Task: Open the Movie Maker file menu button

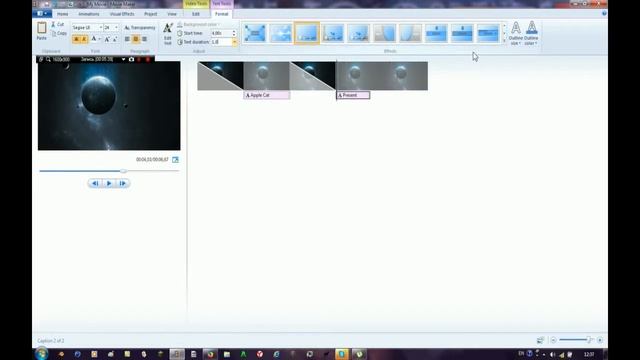Action: (42, 13)
